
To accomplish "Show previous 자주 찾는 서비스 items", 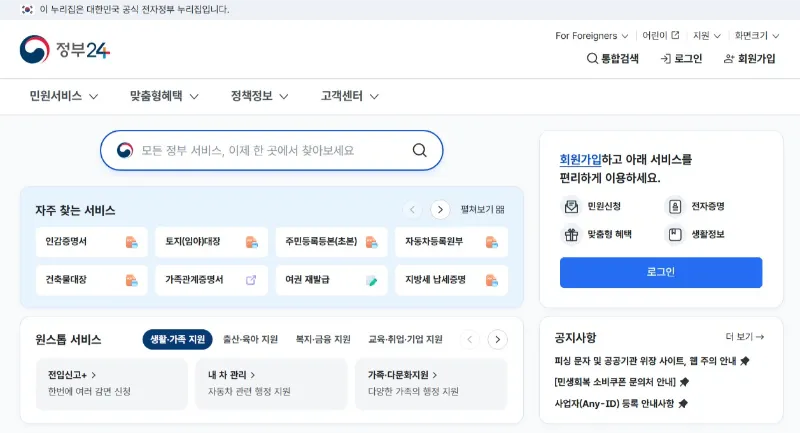I will 412,210.
